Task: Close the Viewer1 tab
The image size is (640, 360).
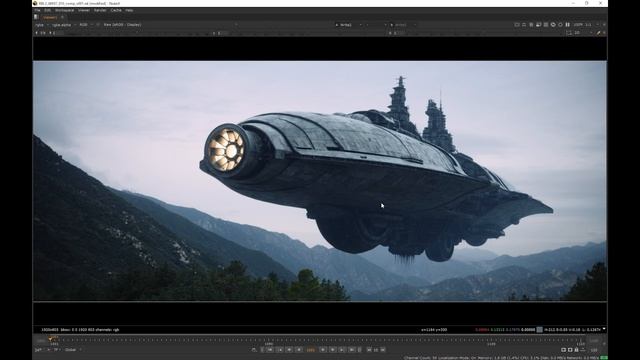Action: (x=62, y=18)
